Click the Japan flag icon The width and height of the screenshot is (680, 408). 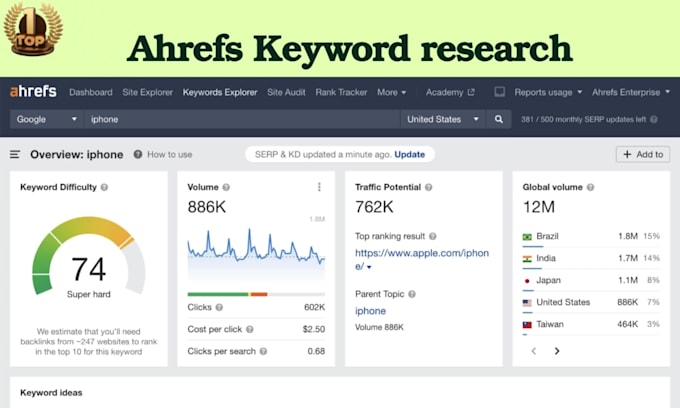527,281
